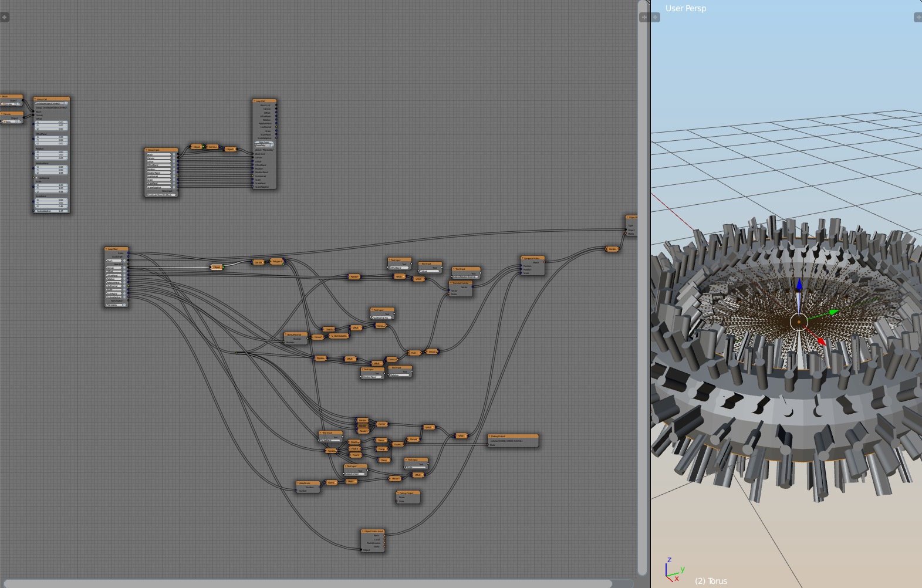Image resolution: width=922 pixels, height=588 pixels.
Task: Collapse the UseSurfNormal node
Action: (x=286, y=334)
